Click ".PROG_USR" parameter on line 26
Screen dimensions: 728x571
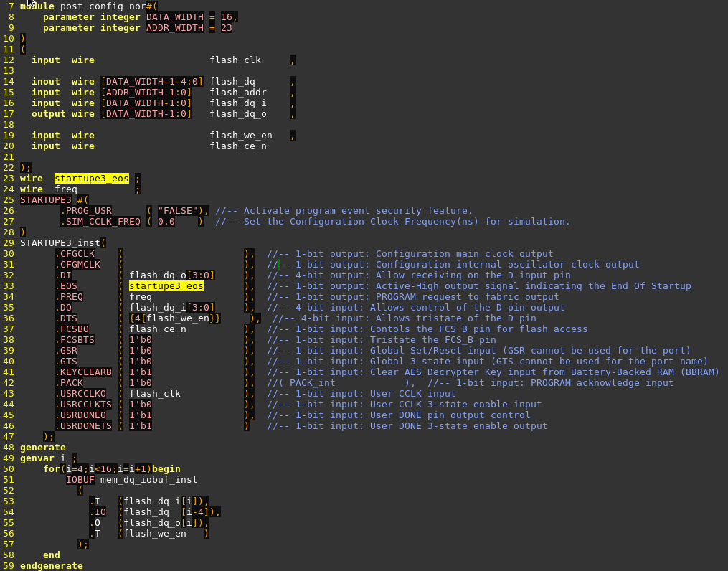point(86,211)
